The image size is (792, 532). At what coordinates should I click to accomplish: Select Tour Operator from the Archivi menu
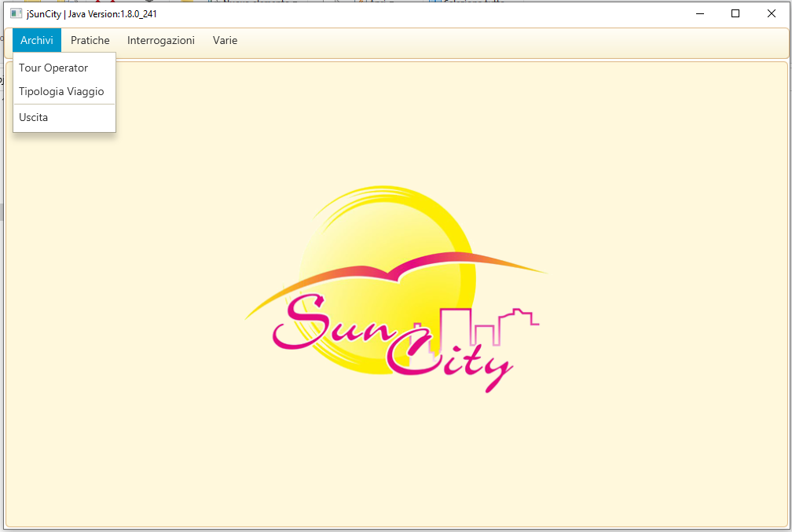64,68
